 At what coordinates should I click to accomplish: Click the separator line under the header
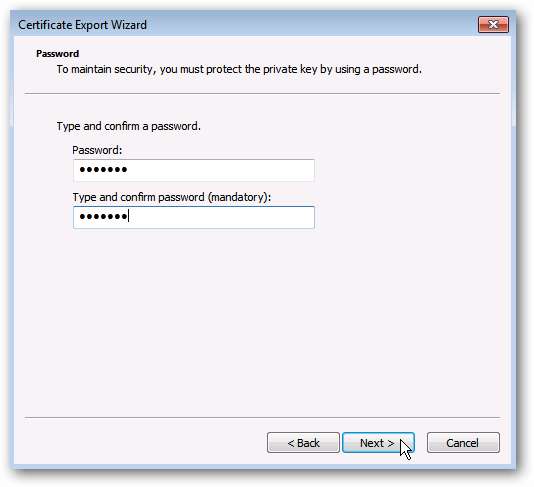(262, 93)
